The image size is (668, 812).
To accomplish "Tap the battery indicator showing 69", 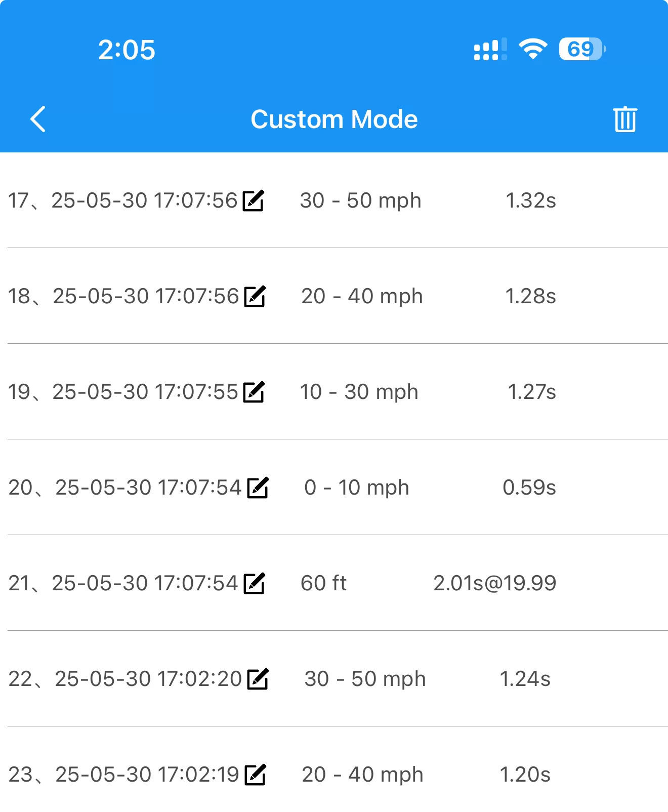I will [582, 49].
